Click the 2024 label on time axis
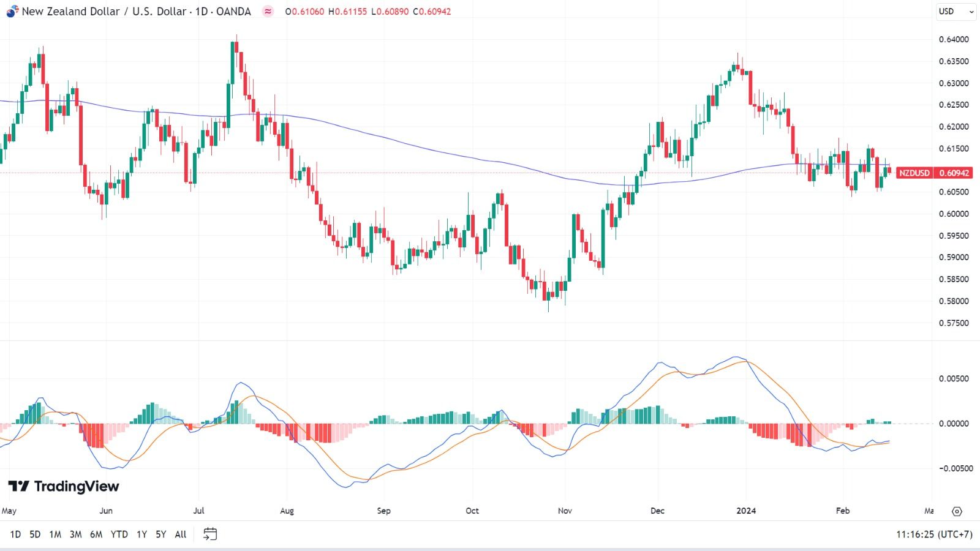The height and width of the screenshot is (551, 980). pyautogui.click(x=746, y=511)
